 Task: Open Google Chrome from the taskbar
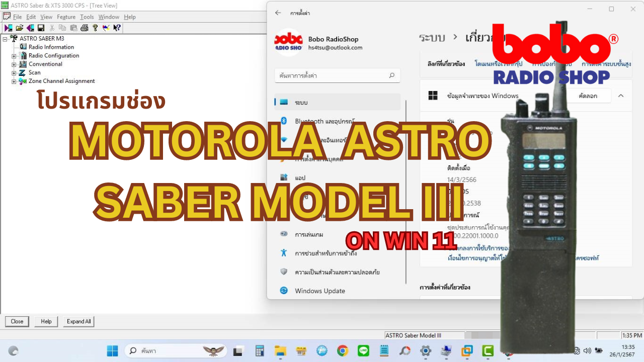342,351
